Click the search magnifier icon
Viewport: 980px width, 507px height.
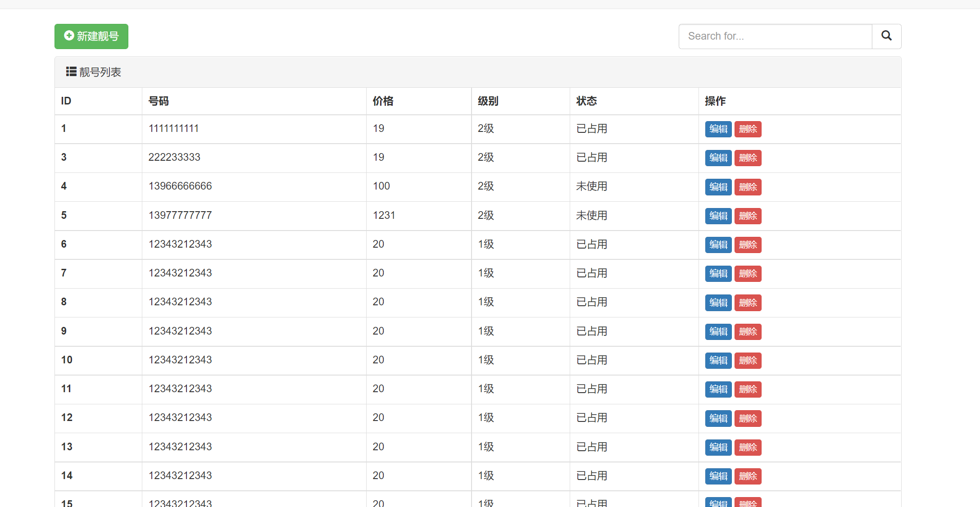(886, 36)
